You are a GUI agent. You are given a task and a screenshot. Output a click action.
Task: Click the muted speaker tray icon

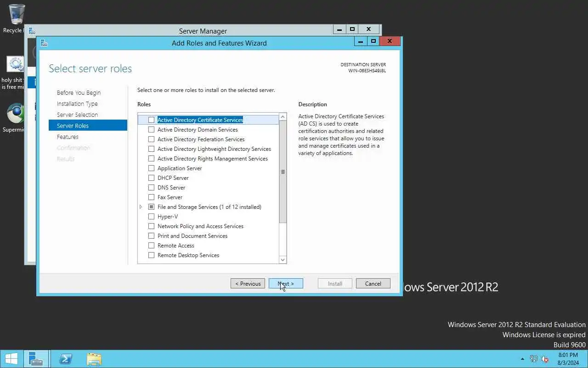[545, 359]
